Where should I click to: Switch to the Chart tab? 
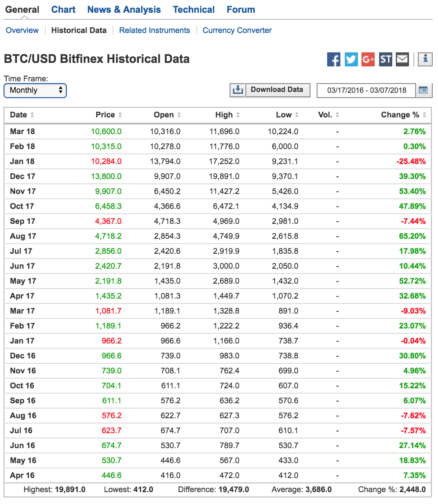coord(63,10)
